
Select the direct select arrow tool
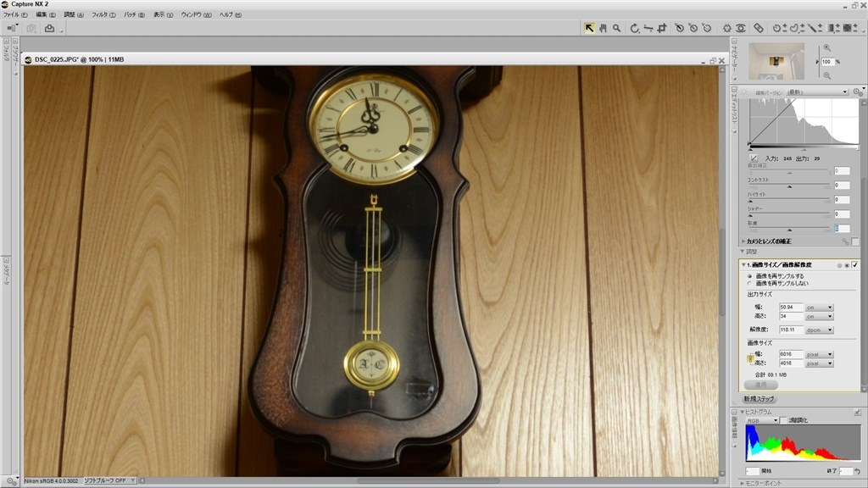[587, 28]
